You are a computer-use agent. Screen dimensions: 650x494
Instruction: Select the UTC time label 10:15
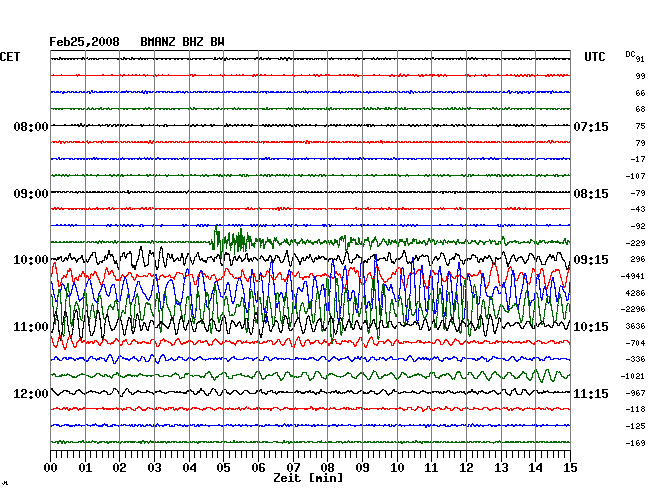point(591,327)
